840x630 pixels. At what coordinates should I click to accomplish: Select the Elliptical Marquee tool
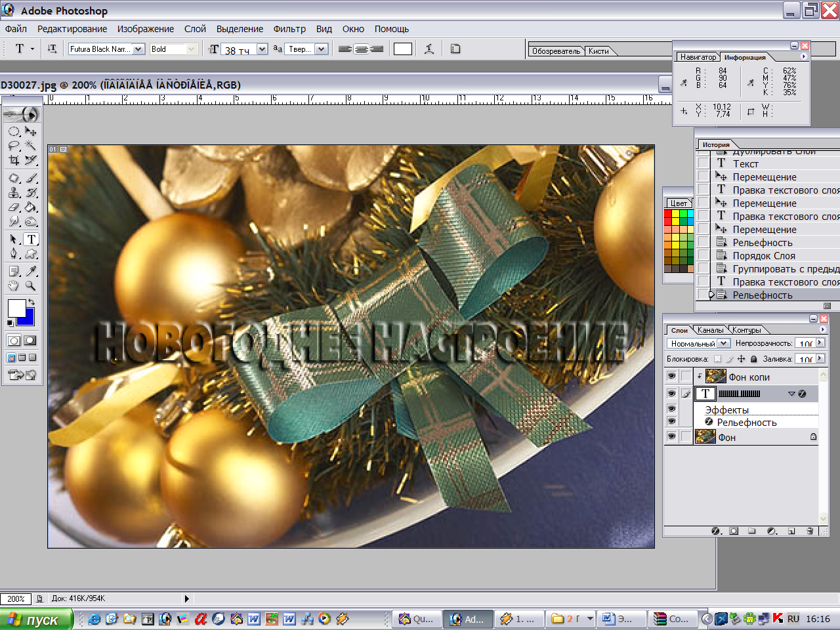pyautogui.click(x=14, y=131)
